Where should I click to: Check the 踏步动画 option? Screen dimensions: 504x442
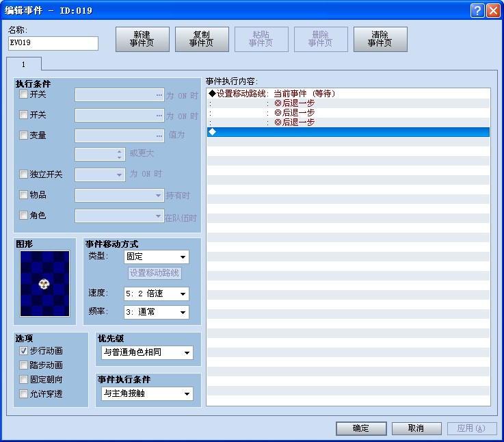[23, 365]
